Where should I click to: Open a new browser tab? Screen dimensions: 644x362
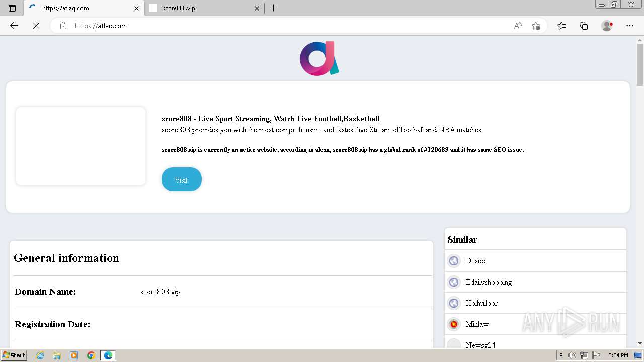(274, 8)
